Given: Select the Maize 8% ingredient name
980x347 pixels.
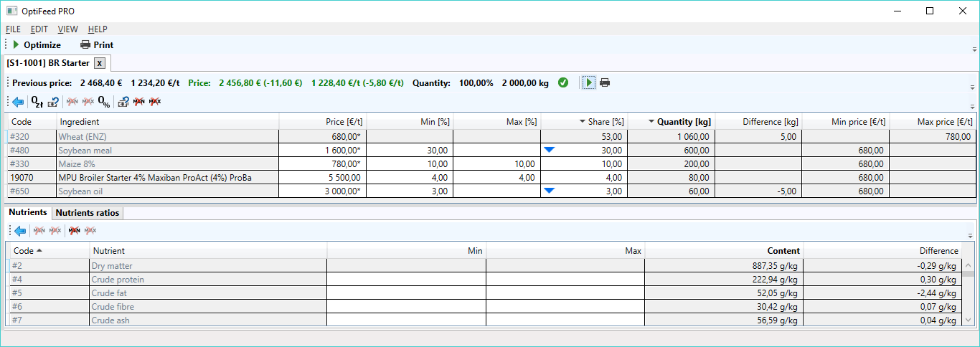Looking at the screenshot, I should click(77, 164).
